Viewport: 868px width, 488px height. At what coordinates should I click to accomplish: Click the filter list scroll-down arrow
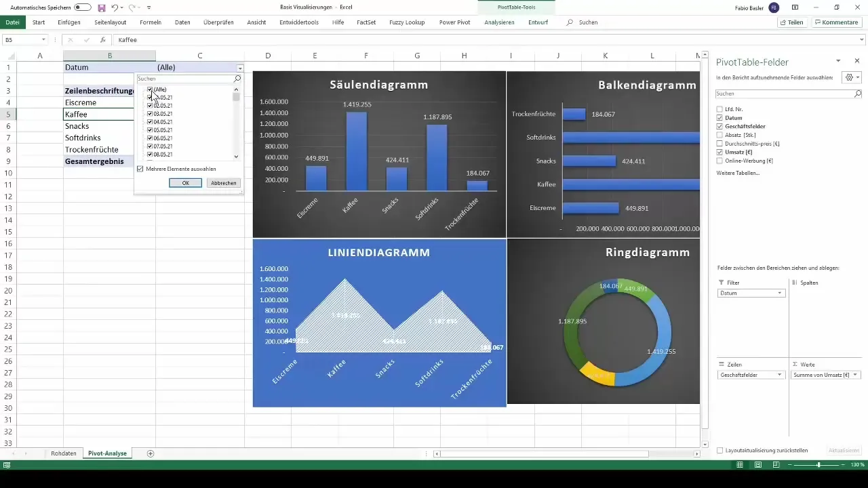(x=236, y=157)
